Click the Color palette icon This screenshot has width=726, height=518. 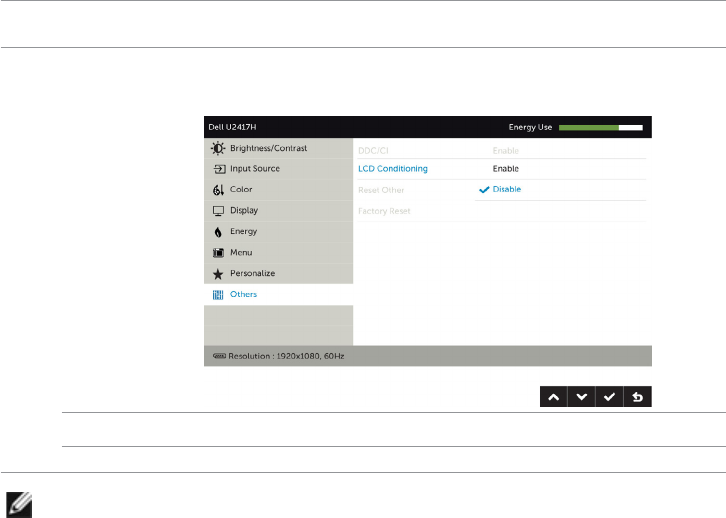point(218,190)
